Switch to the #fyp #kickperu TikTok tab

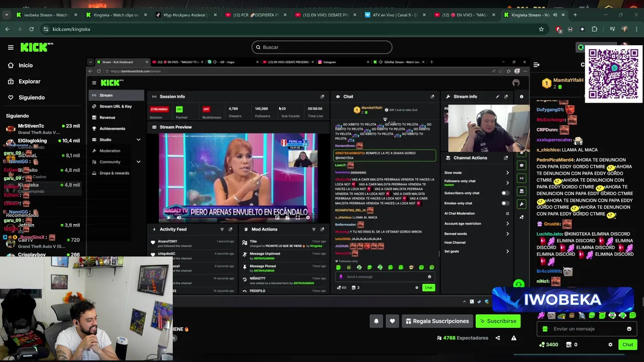[x=186, y=15]
